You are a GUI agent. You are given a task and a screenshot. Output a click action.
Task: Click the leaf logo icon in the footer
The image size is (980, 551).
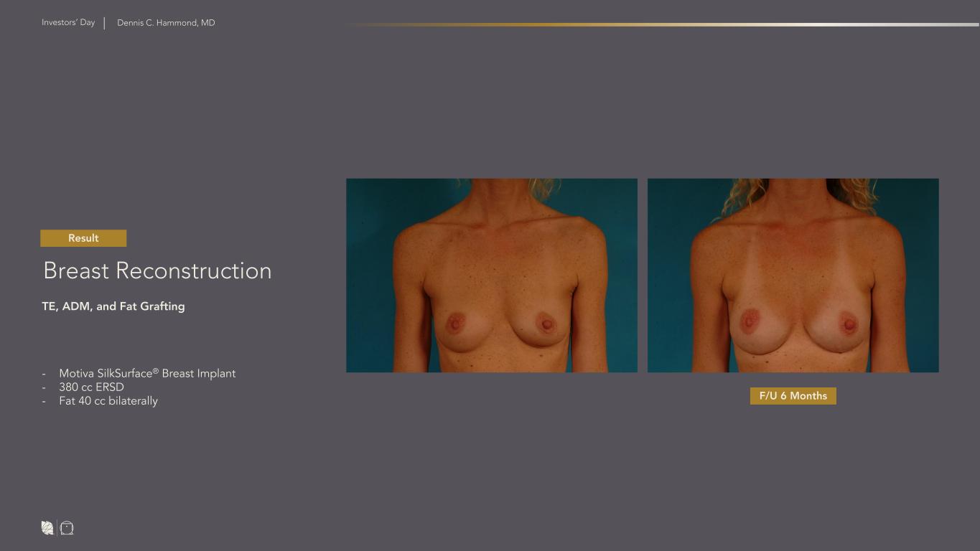coord(47,528)
